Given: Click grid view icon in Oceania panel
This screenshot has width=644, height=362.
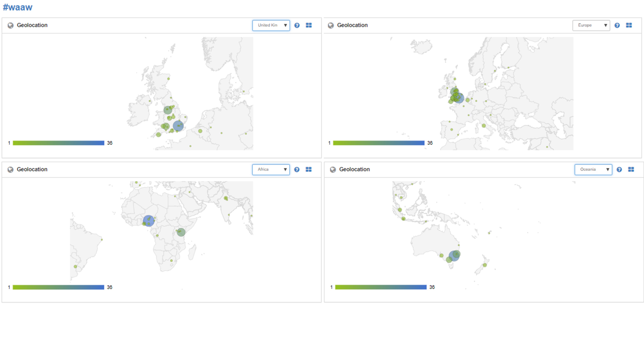Looking at the screenshot, I should tap(631, 170).
